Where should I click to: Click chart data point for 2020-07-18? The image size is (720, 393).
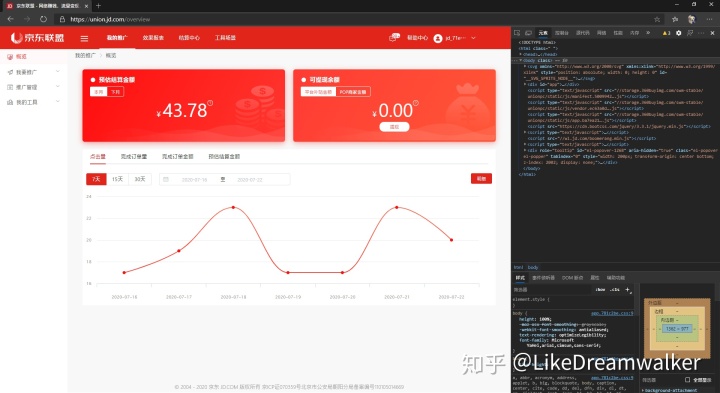click(233, 207)
